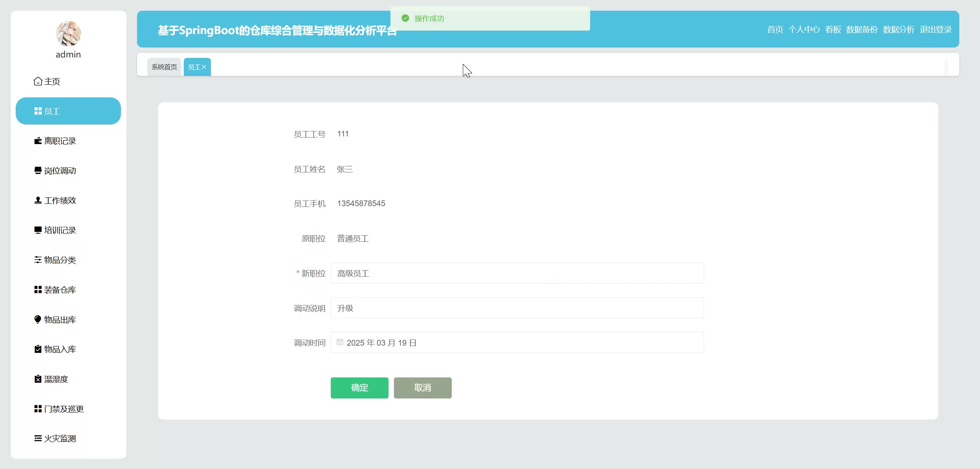Click 退出登录 in the header
980x469 pixels.
click(936, 30)
